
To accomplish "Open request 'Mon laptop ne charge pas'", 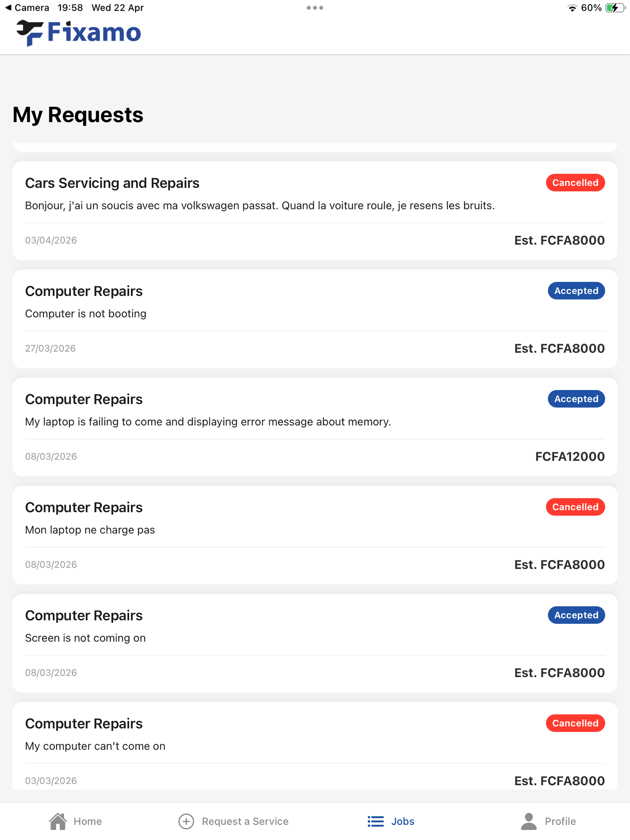I will (315, 535).
